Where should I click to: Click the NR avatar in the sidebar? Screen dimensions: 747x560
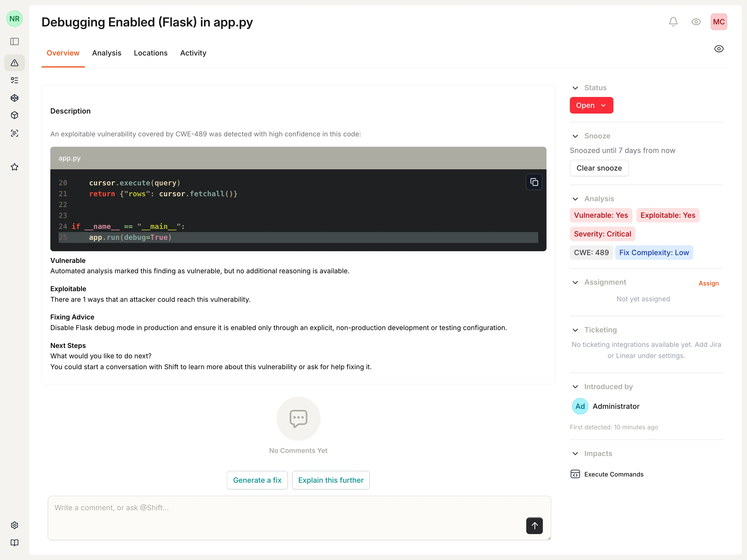pyautogui.click(x=15, y=19)
